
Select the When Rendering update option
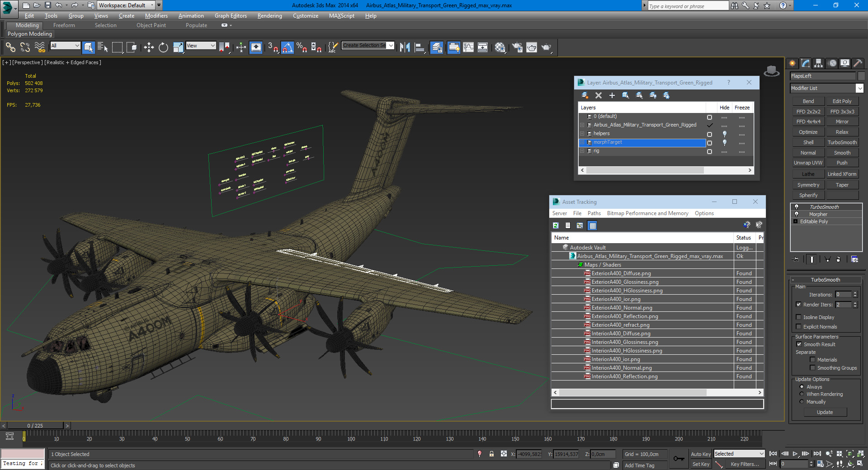click(x=802, y=394)
